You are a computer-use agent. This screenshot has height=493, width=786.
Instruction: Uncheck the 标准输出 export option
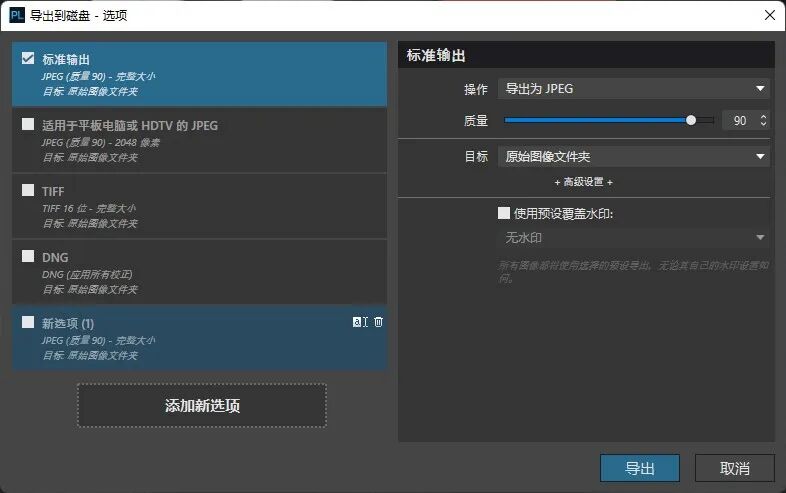(x=28, y=58)
